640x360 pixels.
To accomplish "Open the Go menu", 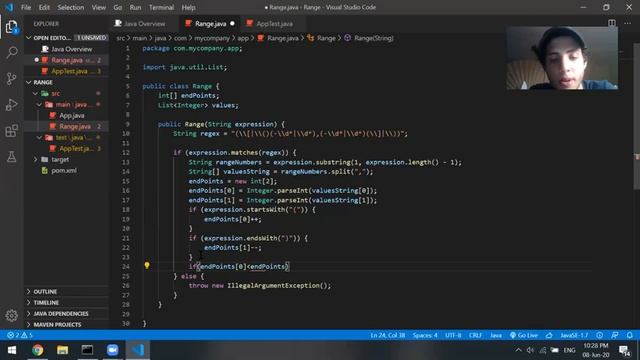I will coord(118,7).
